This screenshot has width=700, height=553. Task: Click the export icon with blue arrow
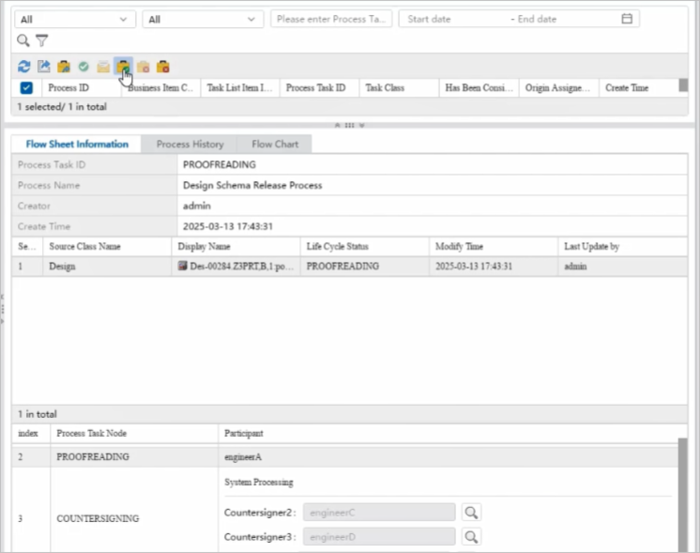coord(44,67)
